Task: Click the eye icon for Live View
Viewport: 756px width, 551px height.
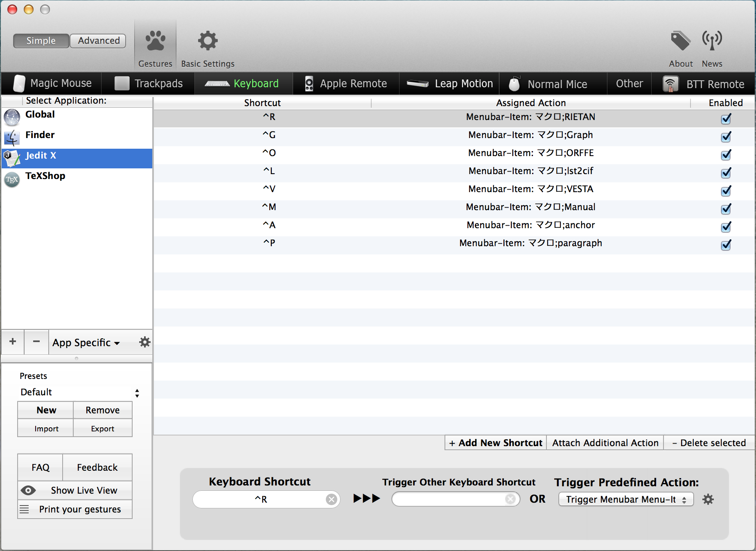Action: coord(28,490)
